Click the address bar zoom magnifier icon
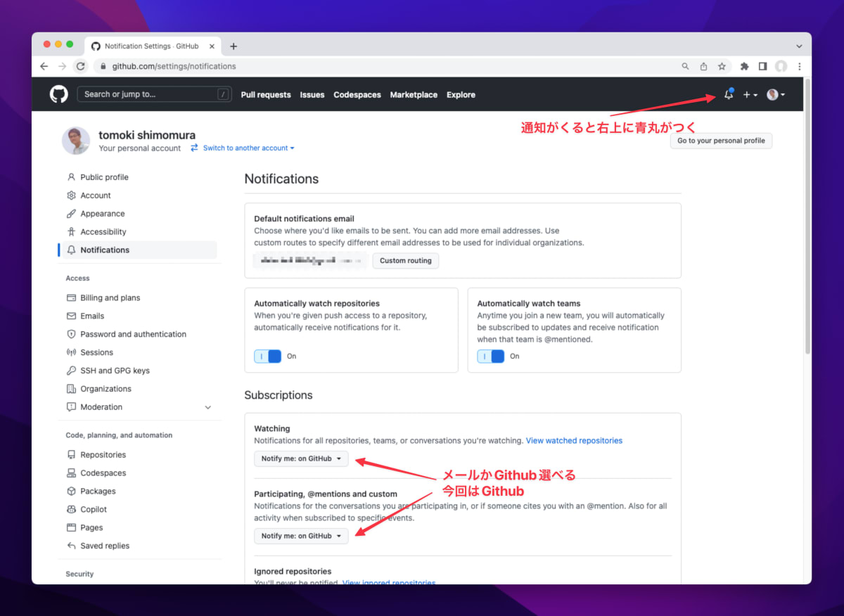The width and height of the screenshot is (844, 616). (x=686, y=66)
